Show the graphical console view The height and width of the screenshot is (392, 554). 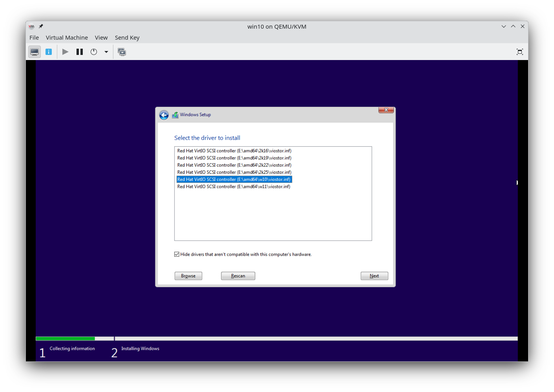point(35,52)
